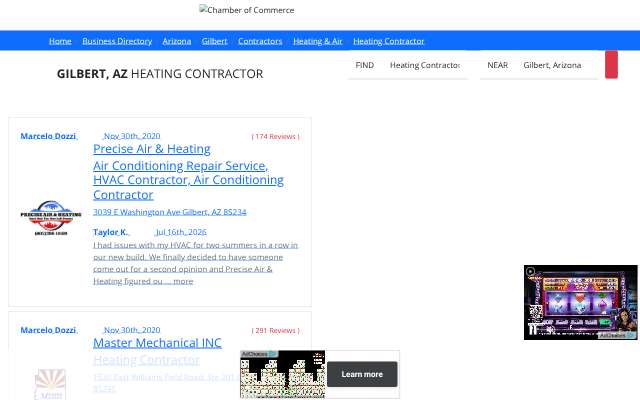Click the Jul 16th, 2026 review date

point(181,232)
